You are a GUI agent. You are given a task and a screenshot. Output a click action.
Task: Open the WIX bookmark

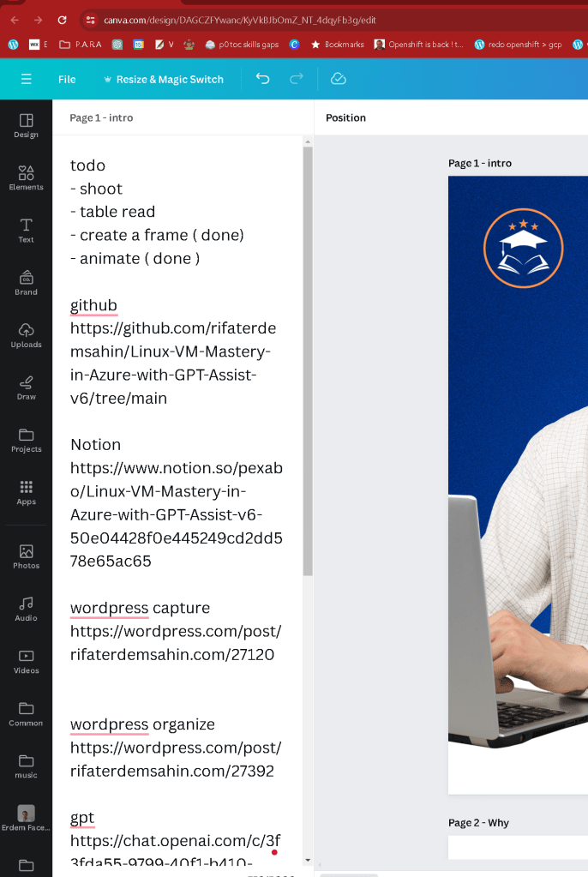coord(38,45)
